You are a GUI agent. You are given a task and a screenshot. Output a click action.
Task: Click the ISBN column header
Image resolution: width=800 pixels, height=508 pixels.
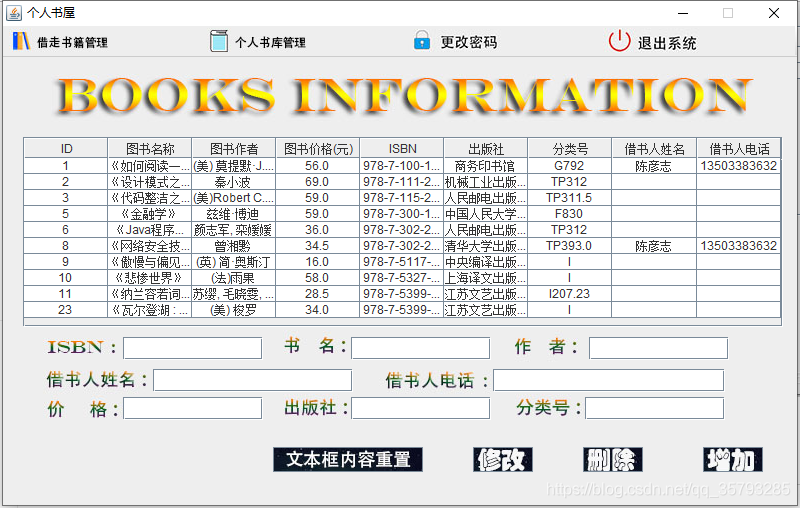coord(402,148)
